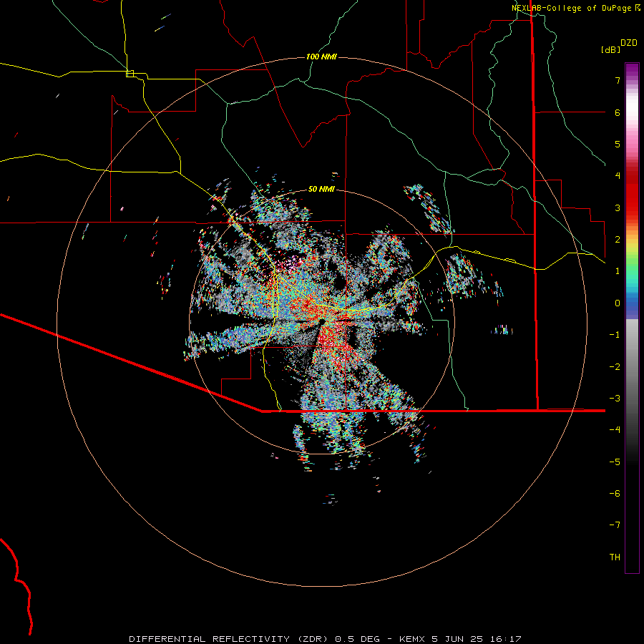Viewport: 644px width, 644px height.
Task: Click the black radar site dot at center
Action: pyautogui.click(x=321, y=320)
